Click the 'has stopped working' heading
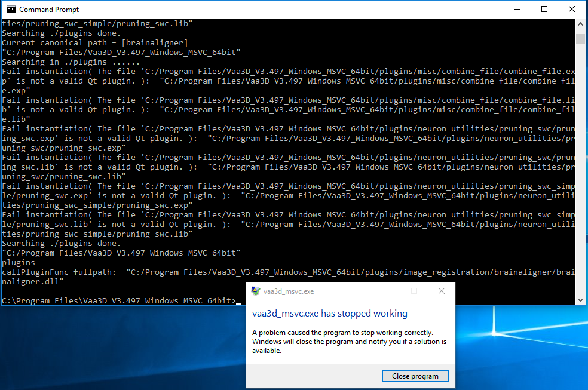588x390 pixels. click(x=329, y=314)
